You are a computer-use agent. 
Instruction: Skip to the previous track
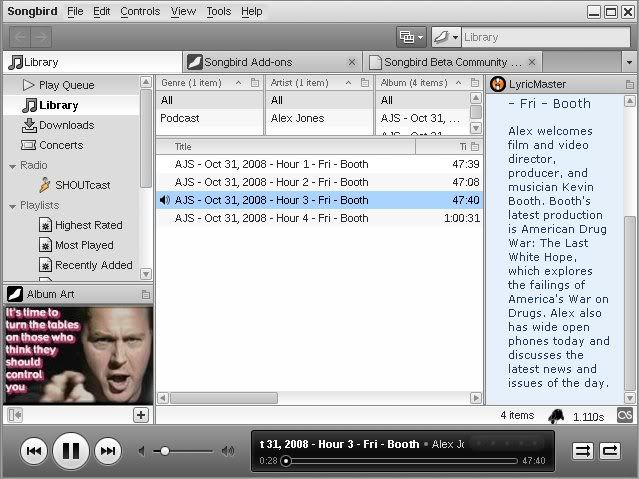pos(34,451)
